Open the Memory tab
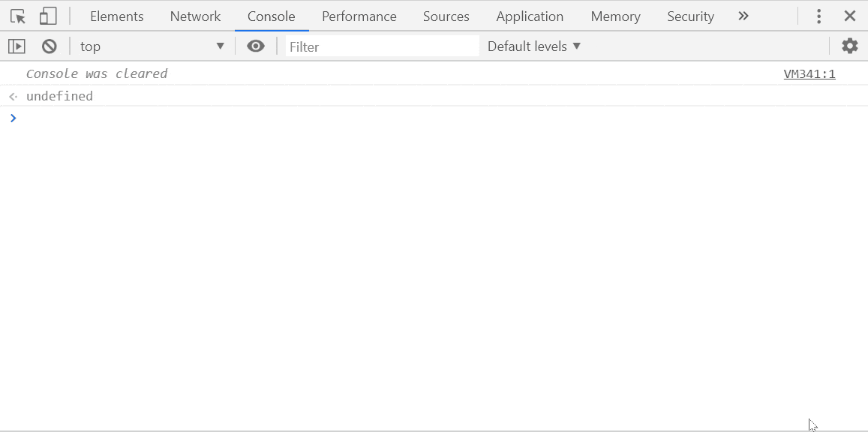The width and height of the screenshot is (868, 432). (616, 16)
